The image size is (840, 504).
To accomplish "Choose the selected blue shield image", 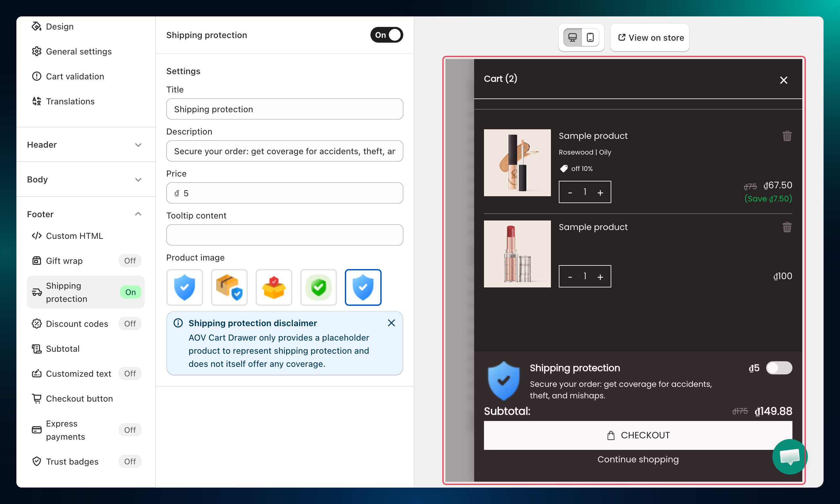I will [363, 287].
